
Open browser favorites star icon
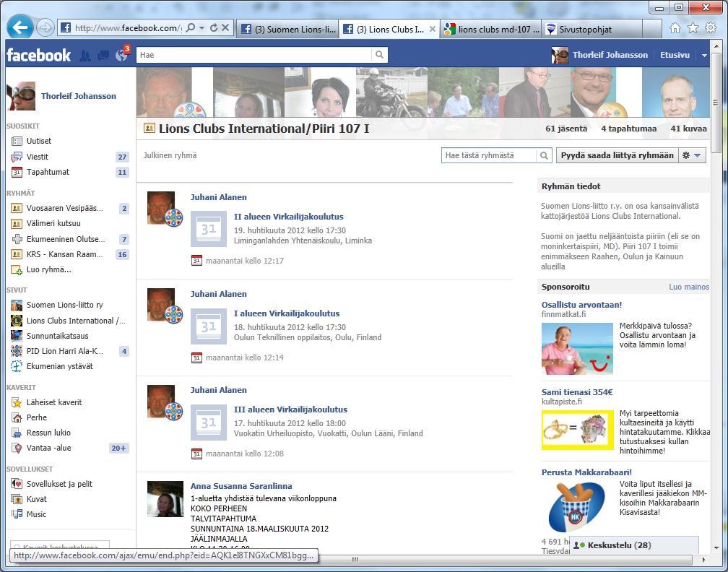pos(693,28)
